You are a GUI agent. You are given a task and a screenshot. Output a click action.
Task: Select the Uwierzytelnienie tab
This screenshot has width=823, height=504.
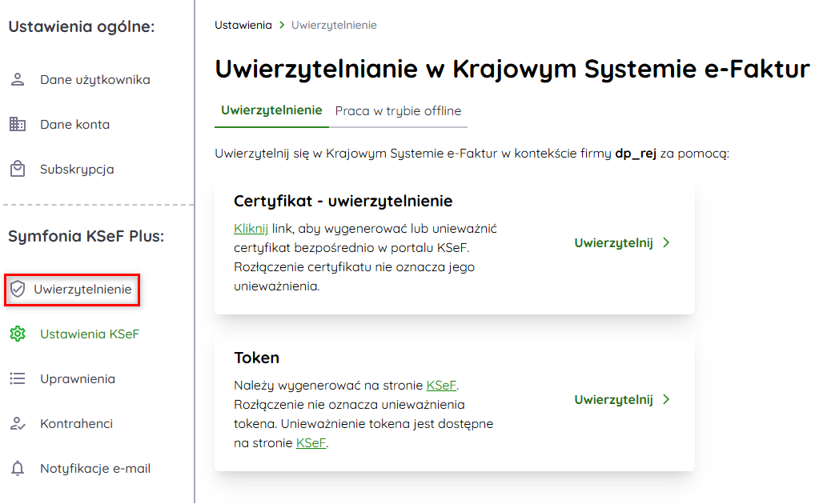point(271,110)
